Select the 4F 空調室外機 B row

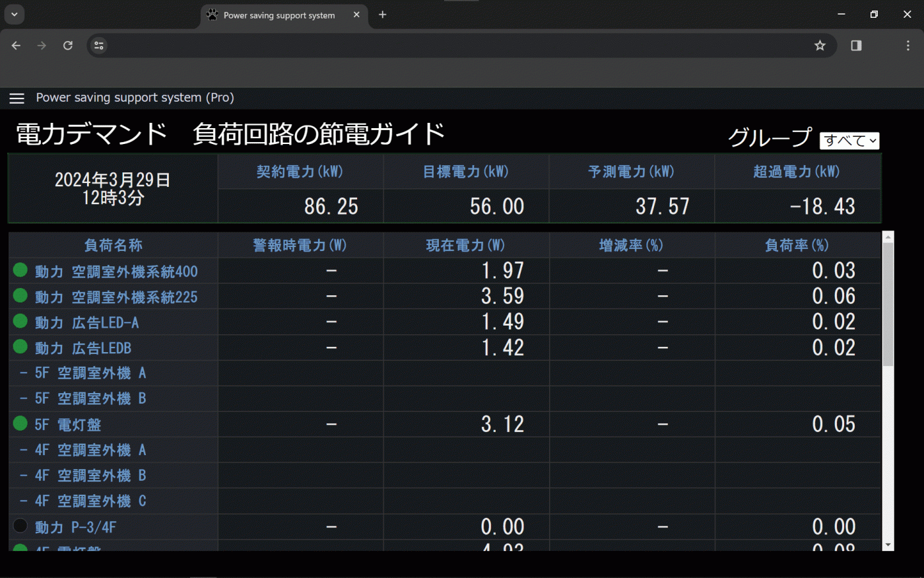[445, 476]
